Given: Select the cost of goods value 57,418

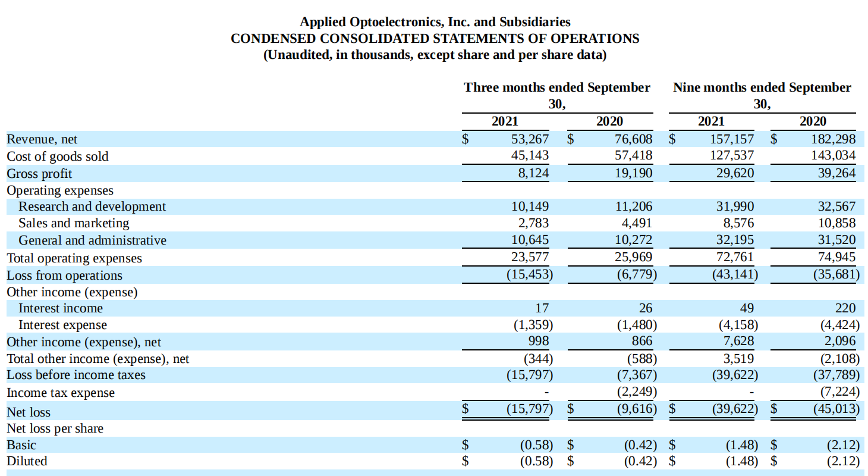Looking at the screenshot, I should [x=633, y=155].
